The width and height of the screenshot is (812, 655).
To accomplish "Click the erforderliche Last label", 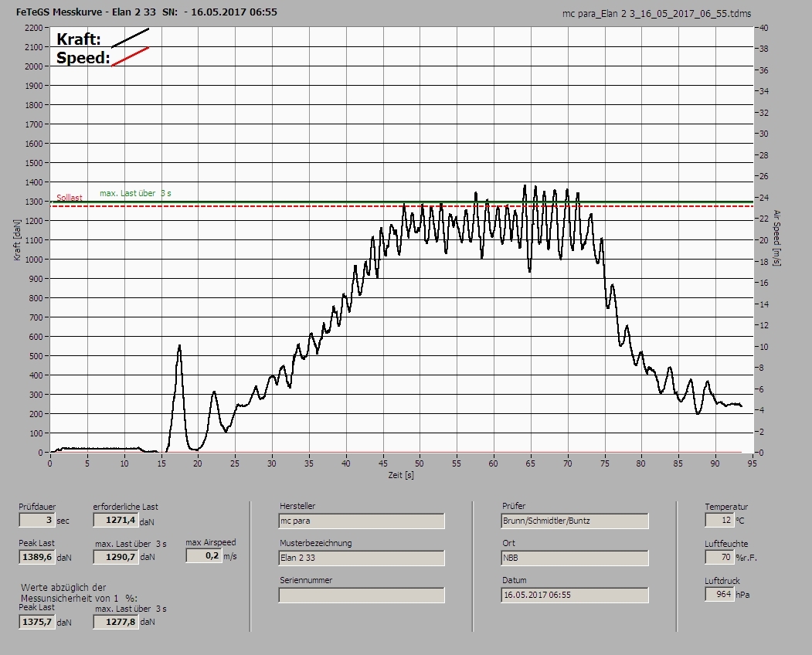I will point(125,507).
